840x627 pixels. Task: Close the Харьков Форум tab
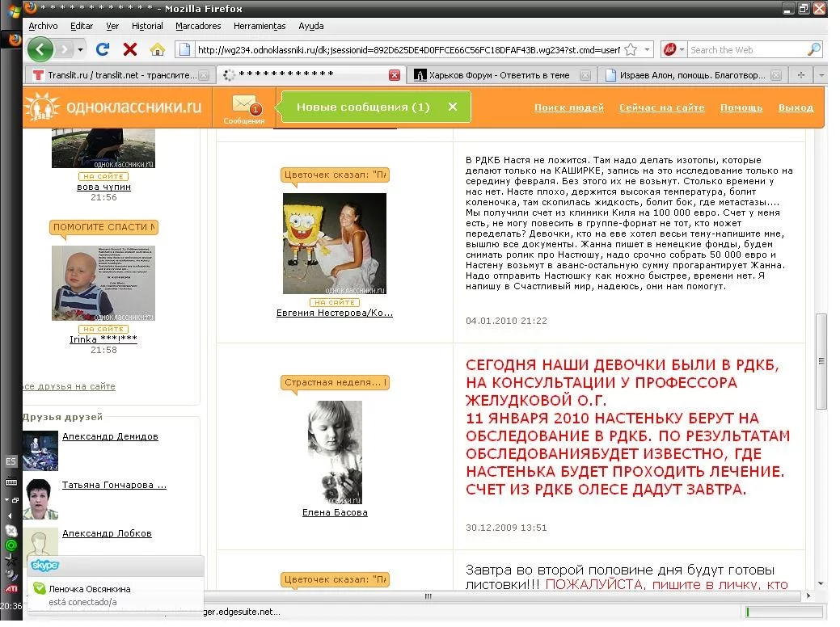[x=585, y=76]
